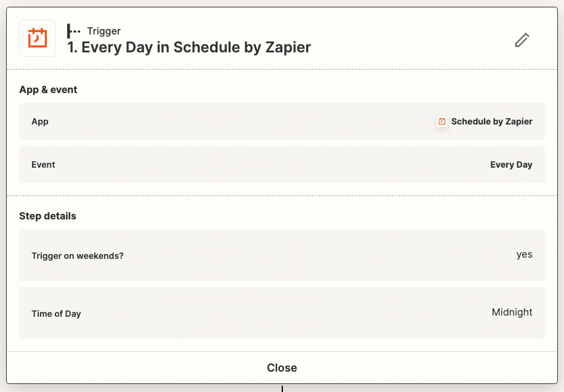Click the Trigger label in header
Screen dimensions: 564x392
point(104,31)
